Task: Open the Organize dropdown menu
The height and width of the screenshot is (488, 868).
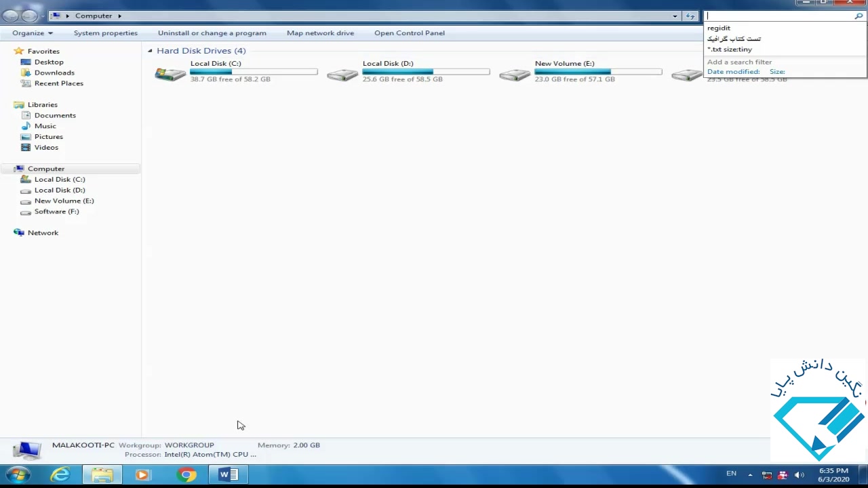Action: (x=32, y=33)
